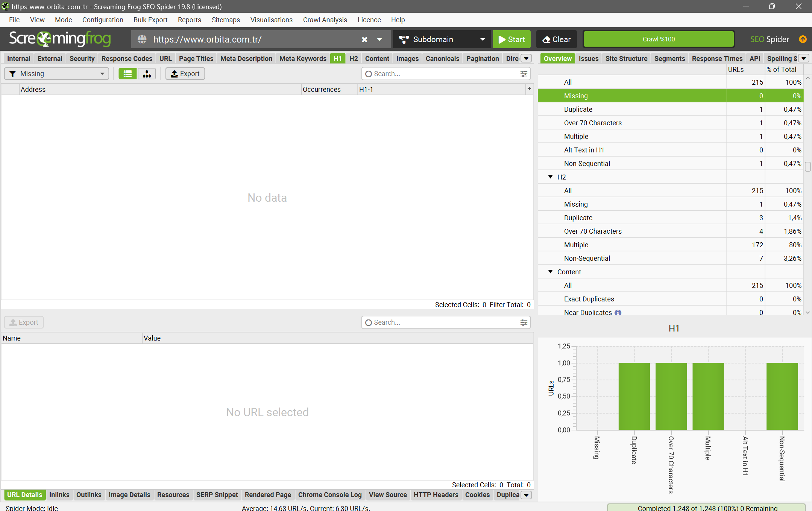Open the Visualisations menu

pyautogui.click(x=272, y=20)
